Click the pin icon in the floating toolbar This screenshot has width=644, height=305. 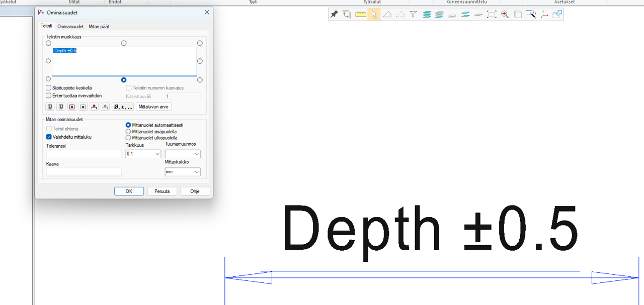pos(334,15)
